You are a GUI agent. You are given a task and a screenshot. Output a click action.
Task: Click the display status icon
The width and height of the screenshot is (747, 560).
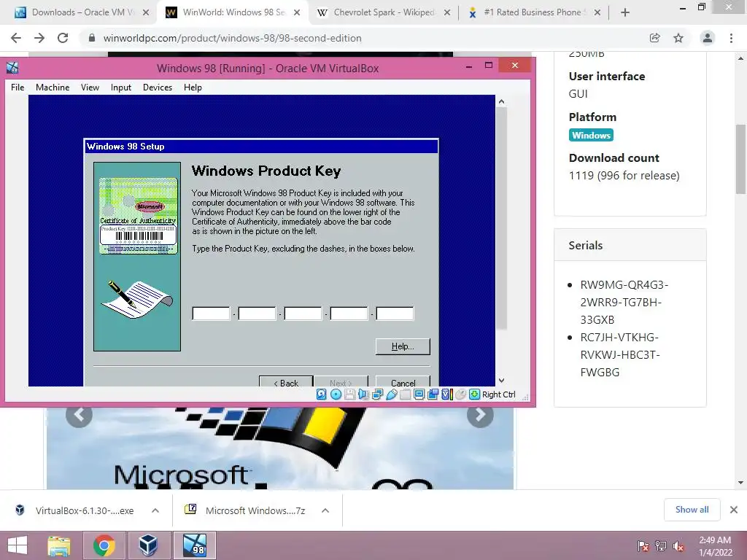click(419, 394)
